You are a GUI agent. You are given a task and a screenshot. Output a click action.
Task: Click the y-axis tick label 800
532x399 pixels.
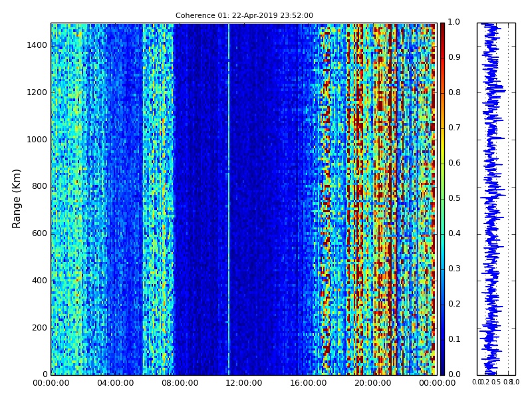tap(39, 187)
